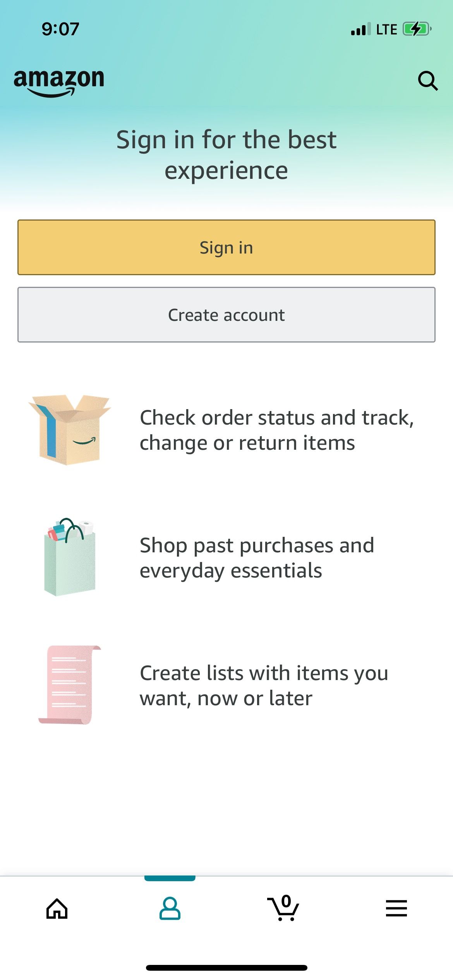This screenshot has height=980, width=453.
Task: Tap the LTE network label
Action: (x=386, y=29)
